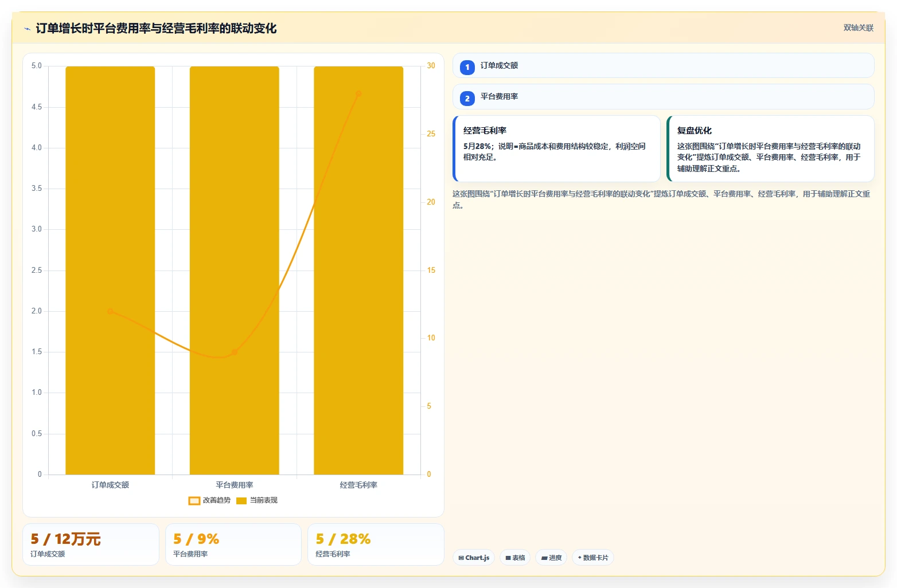This screenshot has height=588, width=897.
Task: Click the lightning icon beside the title
Action: tap(27, 29)
